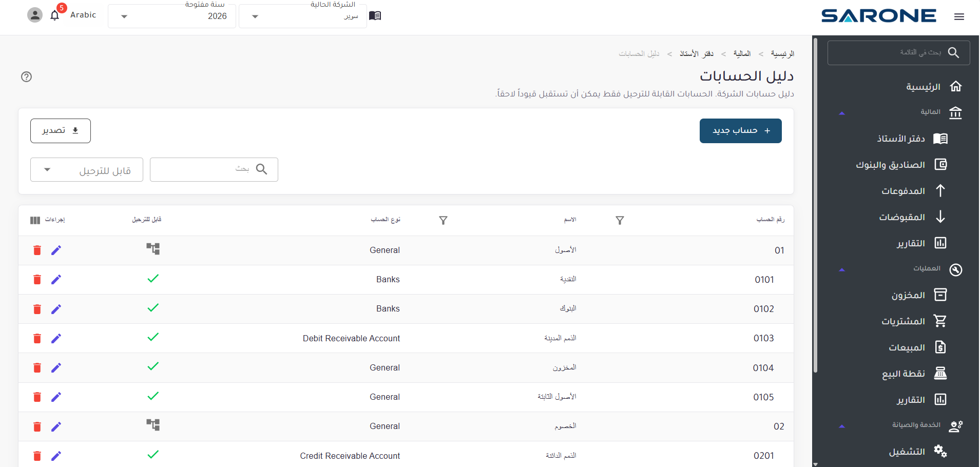This screenshot has height=467, width=980.
Task: Delete account 0102 البنوك
Action: tap(37, 309)
